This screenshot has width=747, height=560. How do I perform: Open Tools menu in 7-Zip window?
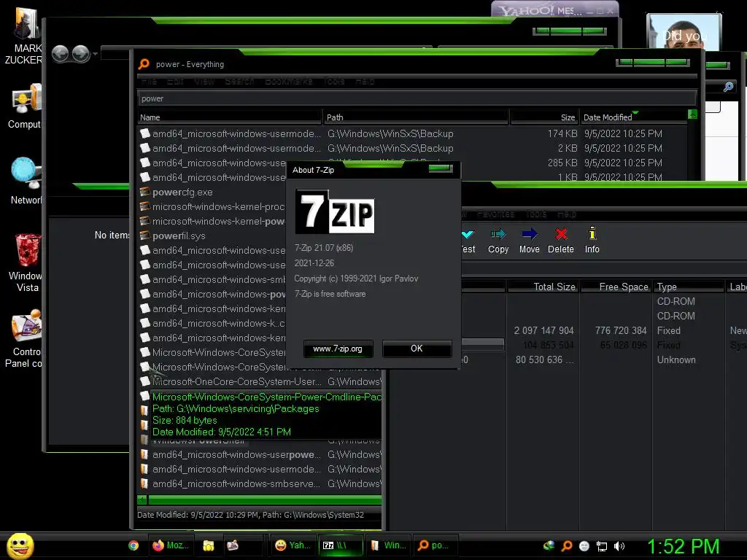click(x=536, y=214)
